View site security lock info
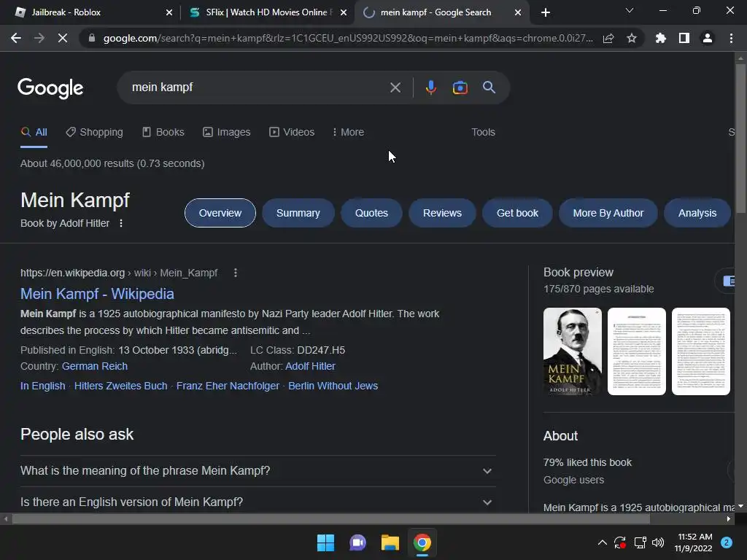 tap(92, 38)
